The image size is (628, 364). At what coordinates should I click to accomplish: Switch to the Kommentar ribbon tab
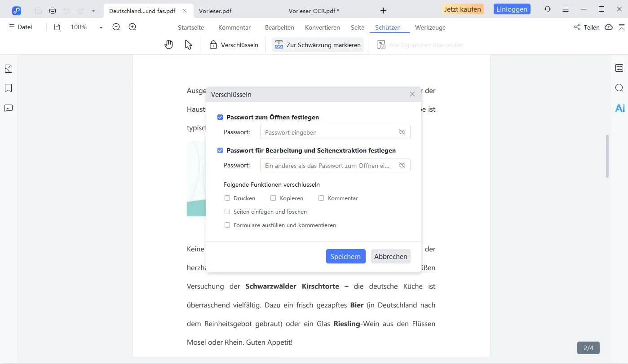(234, 27)
